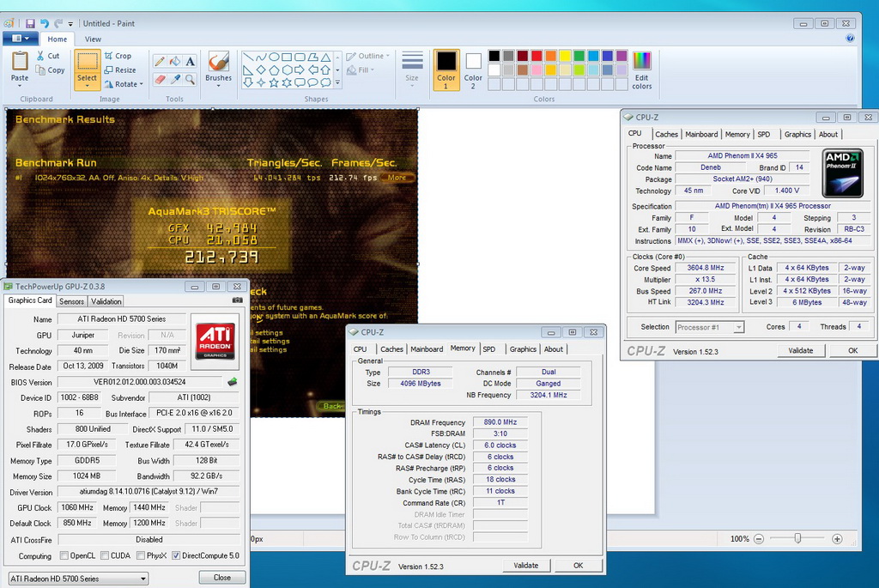Click Validate in the CPU-Z processor window
The height and width of the screenshot is (588, 879).
tap(801, 350)
